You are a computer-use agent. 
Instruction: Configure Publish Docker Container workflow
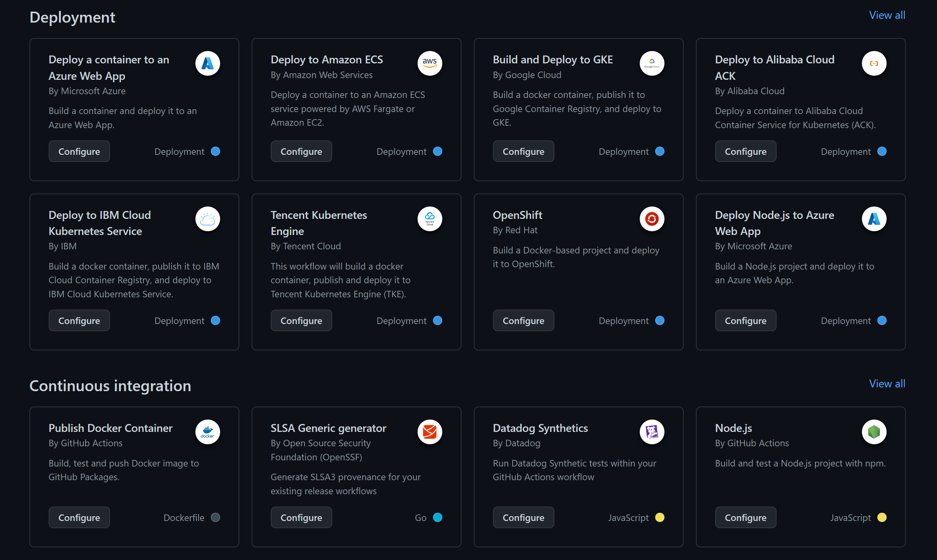tap(79, 518)
